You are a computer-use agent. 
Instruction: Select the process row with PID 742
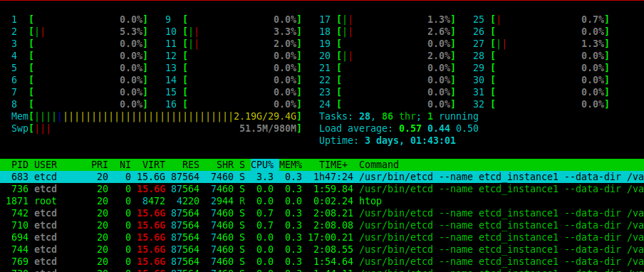coord(322,214)
